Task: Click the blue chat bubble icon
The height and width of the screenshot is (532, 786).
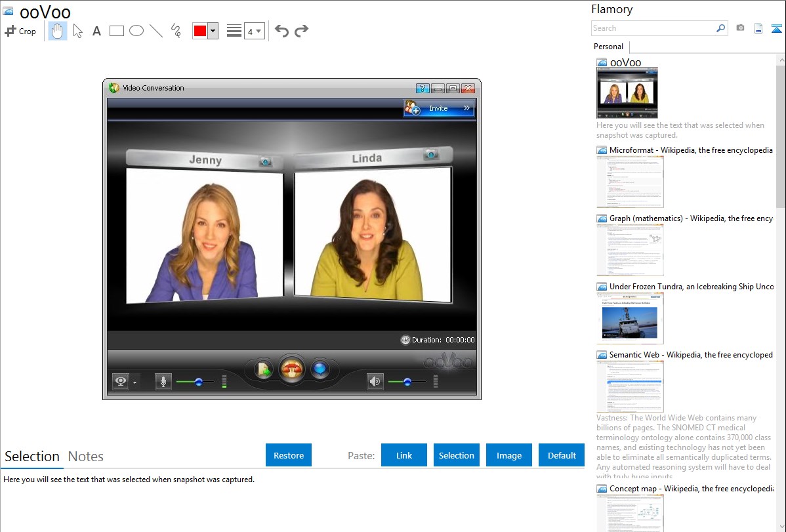Action: coord(320,370)
